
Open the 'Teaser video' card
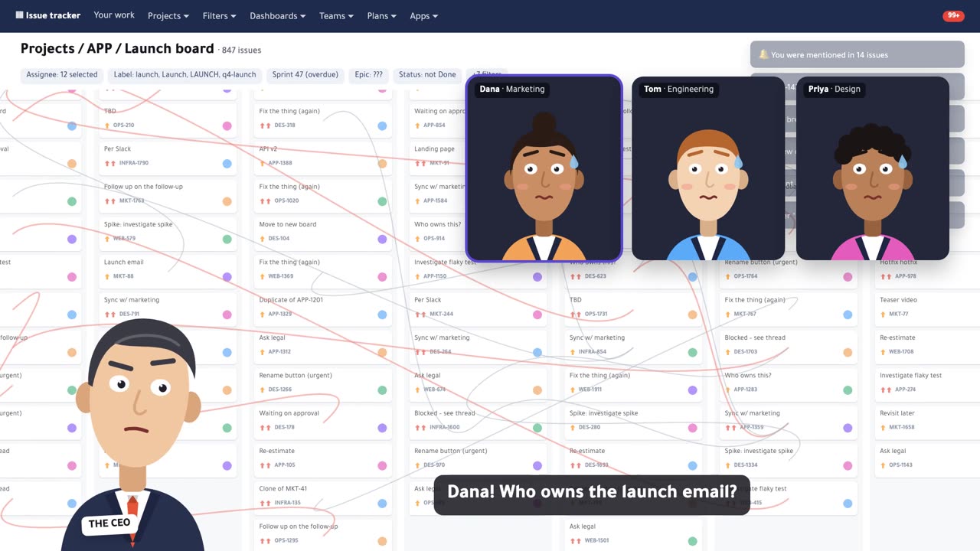[x=929, y=307]
